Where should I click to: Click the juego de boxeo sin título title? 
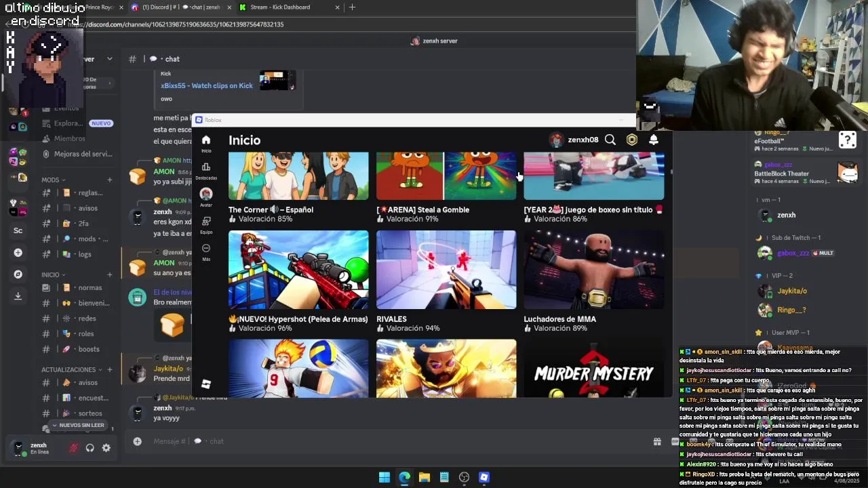click(x=593, y=209)
